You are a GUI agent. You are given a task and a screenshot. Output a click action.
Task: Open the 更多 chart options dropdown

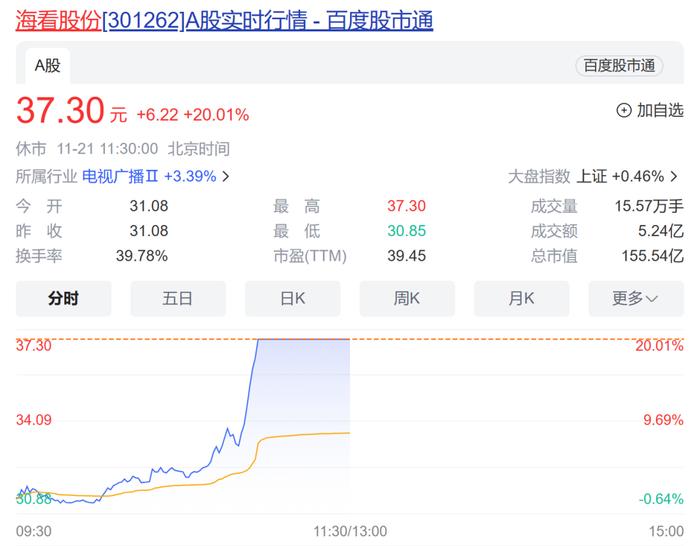[x=636, y=298]
